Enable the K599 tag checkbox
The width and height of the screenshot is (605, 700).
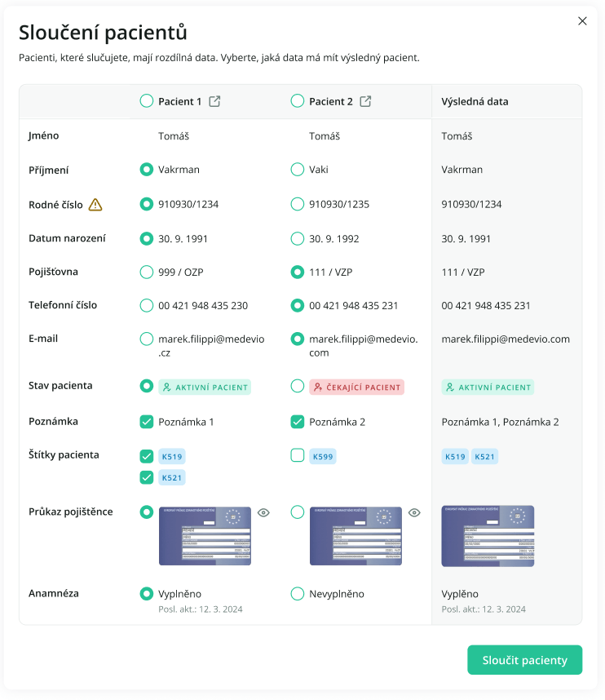(x=298, y=456)
